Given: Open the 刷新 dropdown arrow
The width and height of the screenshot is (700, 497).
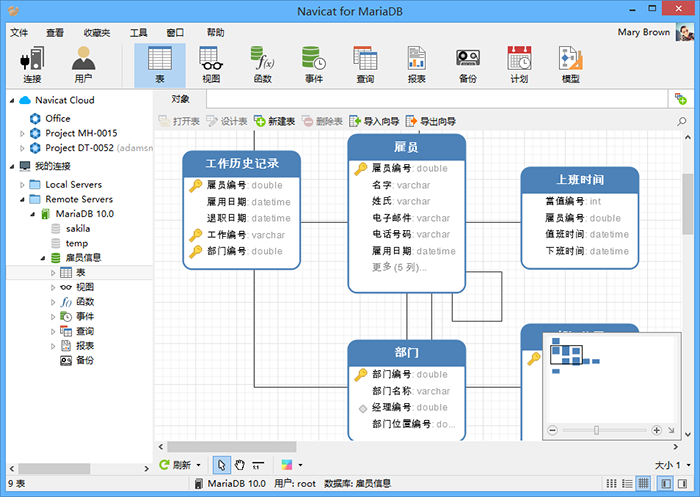Looking at the screenshot, I should (199, 465).
